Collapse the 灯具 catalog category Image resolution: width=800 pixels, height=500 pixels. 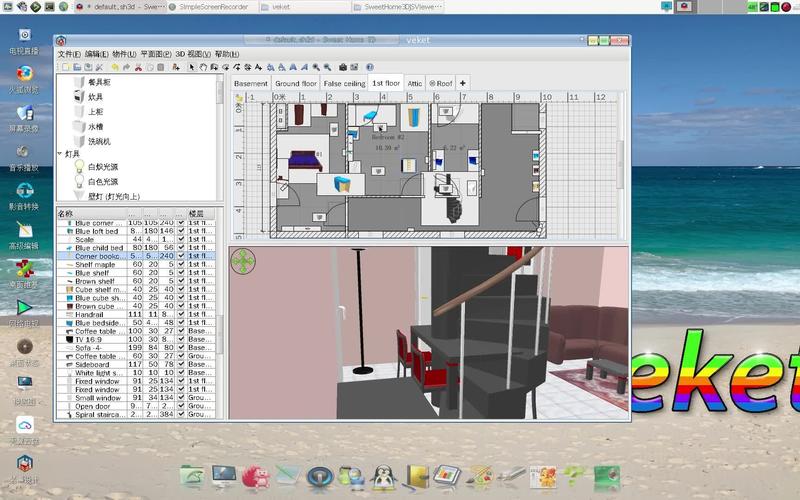(60, 154)
